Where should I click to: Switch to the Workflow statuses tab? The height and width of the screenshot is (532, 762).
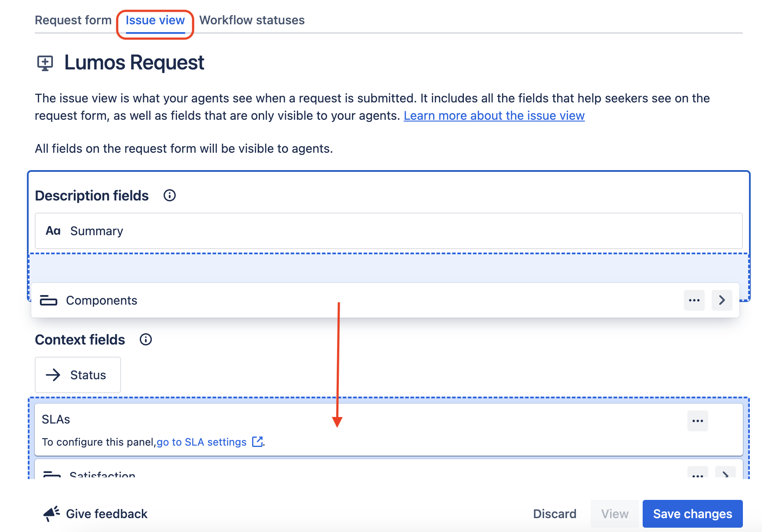[x=252, y=20]
